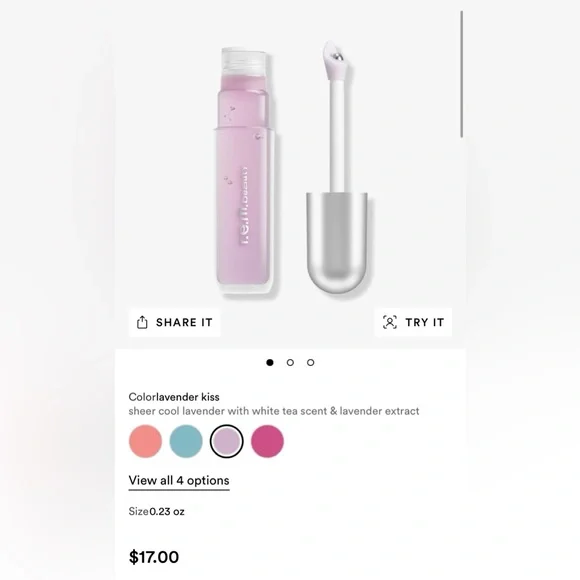Click the applicator wand product image
Screen dimensions: 580x580
click(337, 166)
